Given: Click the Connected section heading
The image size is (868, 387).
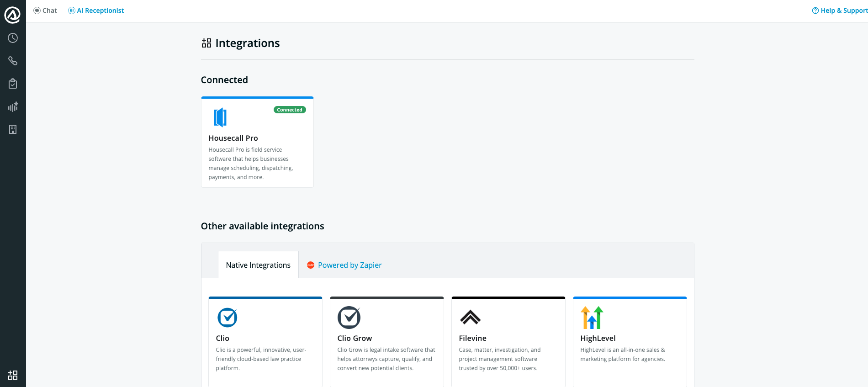Looking at the screenshot, I should (224, 80).
